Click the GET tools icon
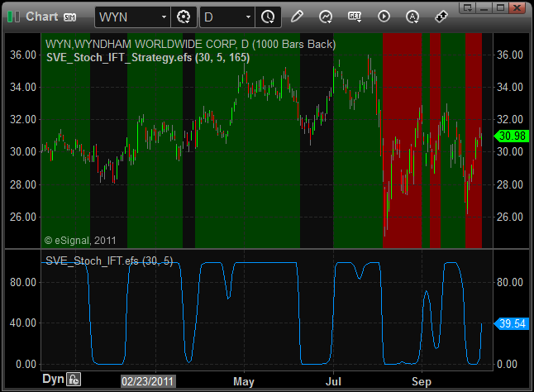Screen dimensions: 534x392 pyautogui.click(x=355, y=17)
